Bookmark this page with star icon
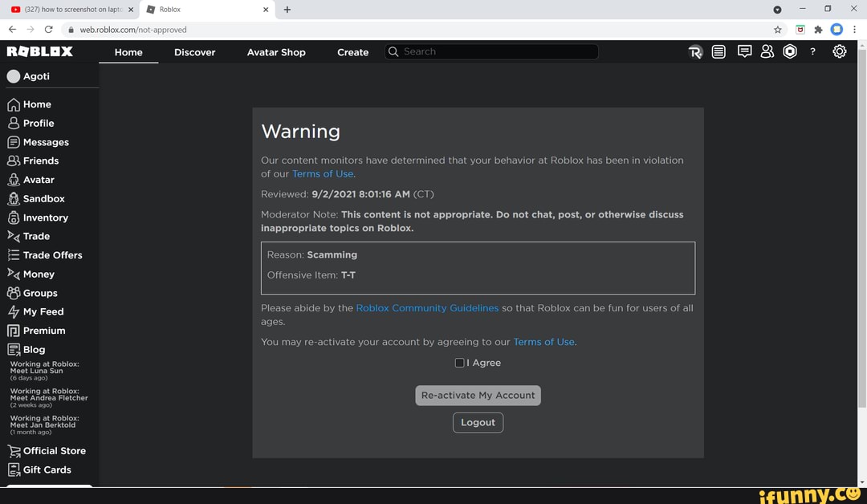This screenshot has width=867, height=504. tap(778, 29)
